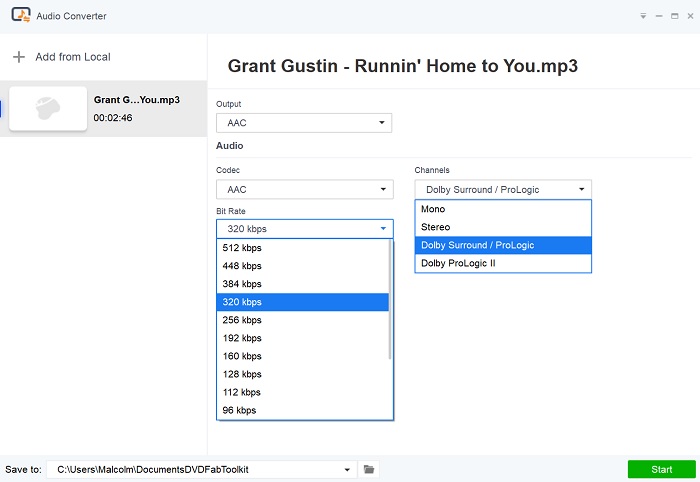Open the title bar dropdown menu icon

tap(643, 16)
